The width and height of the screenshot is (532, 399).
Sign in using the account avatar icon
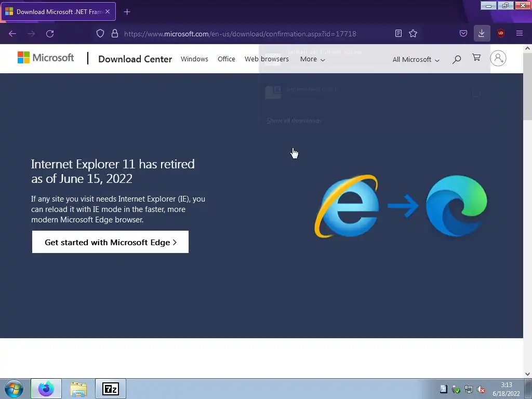pos(498,58)
